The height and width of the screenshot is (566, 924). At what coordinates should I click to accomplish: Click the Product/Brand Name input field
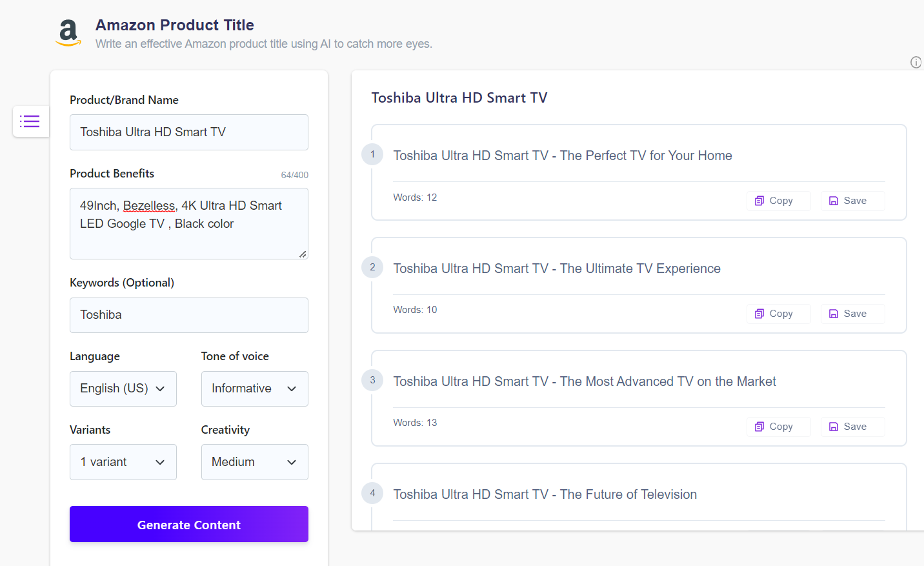188,132
